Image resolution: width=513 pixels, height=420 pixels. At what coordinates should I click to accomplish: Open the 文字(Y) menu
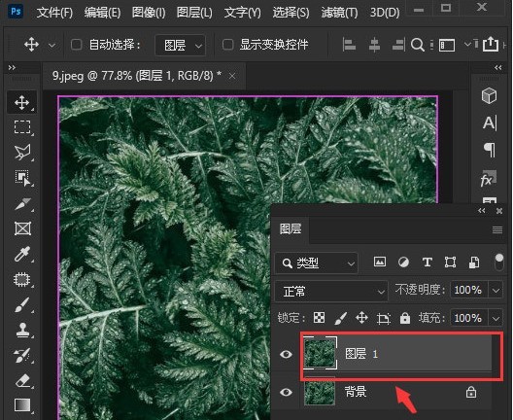click(243, 13)
